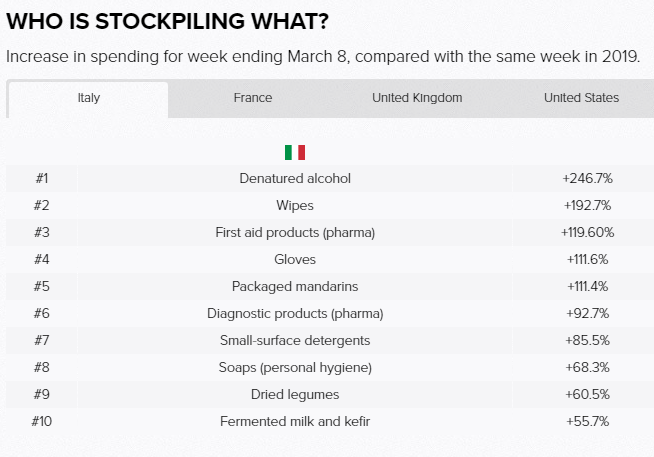
Task: Show the United States tab
Action: [581, 98]
